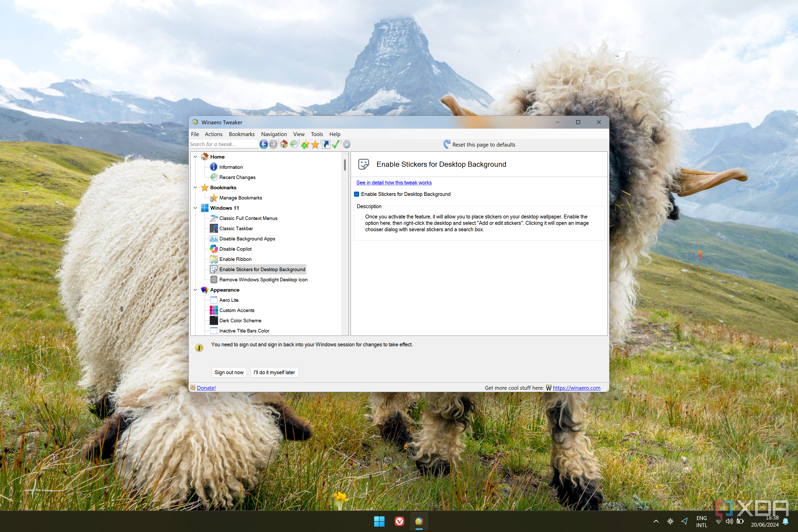Image resolution: width=798 pixels, height=532 pixels.
Task: Click the orange Bookmarks star toolbar icon
Action: point(315,145)
